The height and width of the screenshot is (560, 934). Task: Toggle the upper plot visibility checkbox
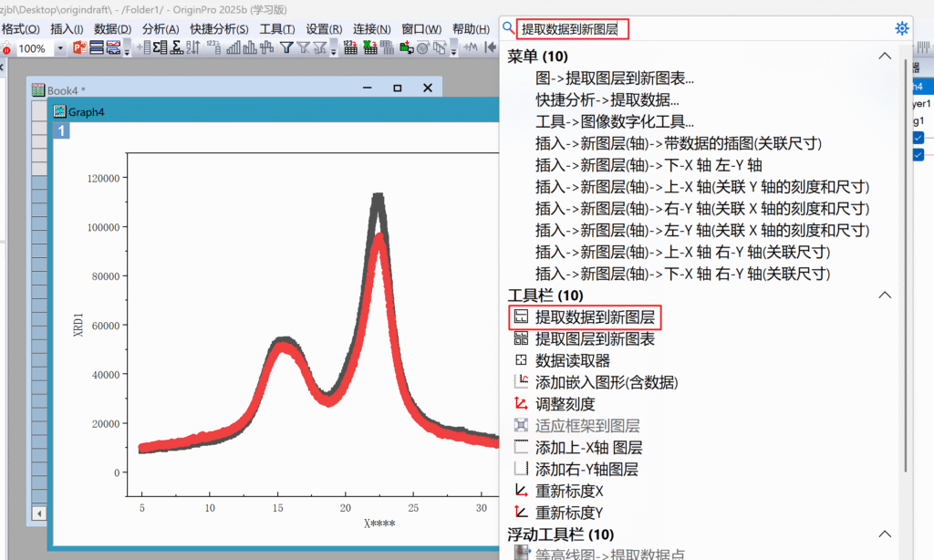(918, 138)
